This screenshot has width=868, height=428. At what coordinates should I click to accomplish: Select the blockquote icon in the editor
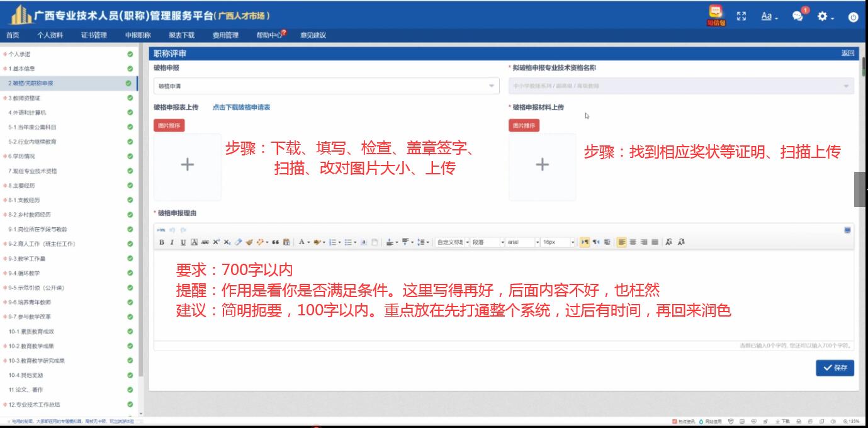click(x=275, y=242)
